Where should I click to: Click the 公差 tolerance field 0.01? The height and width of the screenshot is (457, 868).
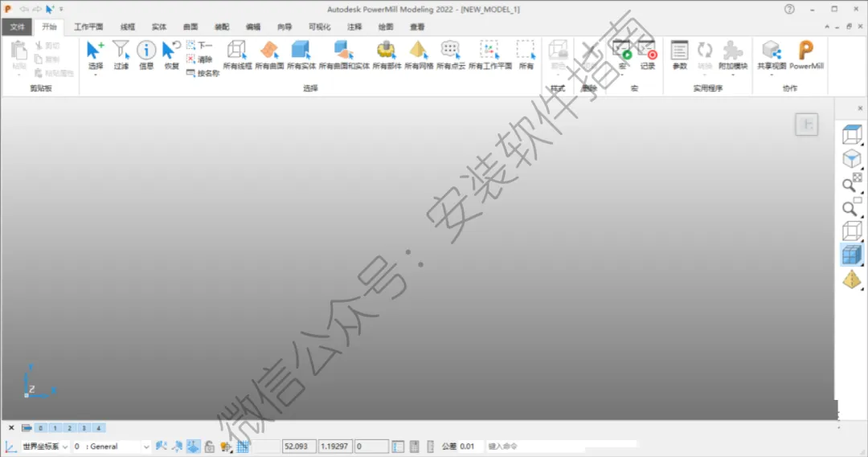(469, 446)
